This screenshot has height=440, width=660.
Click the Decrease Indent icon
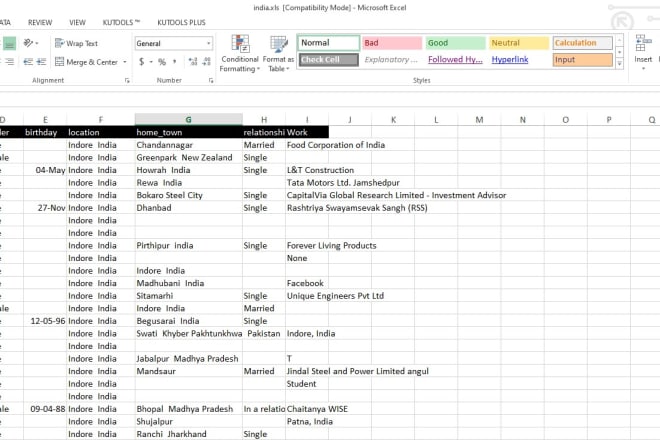[28, 62]
